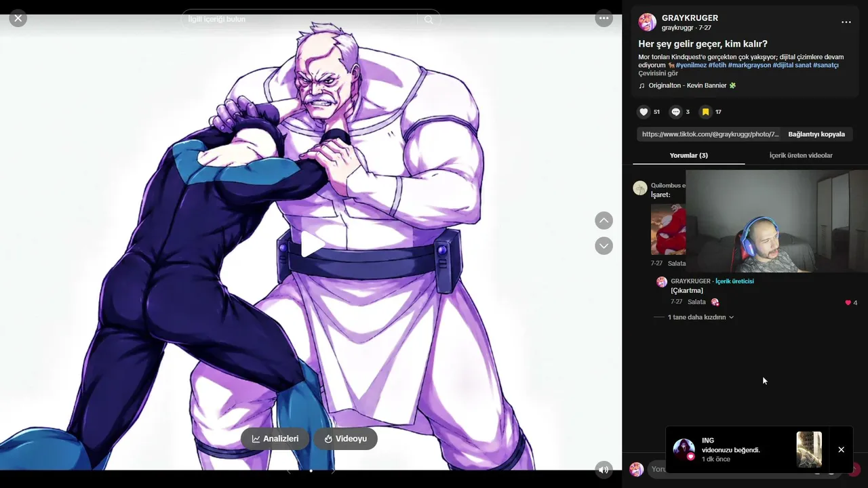Click the magnifier search icon

pos(429,20)
